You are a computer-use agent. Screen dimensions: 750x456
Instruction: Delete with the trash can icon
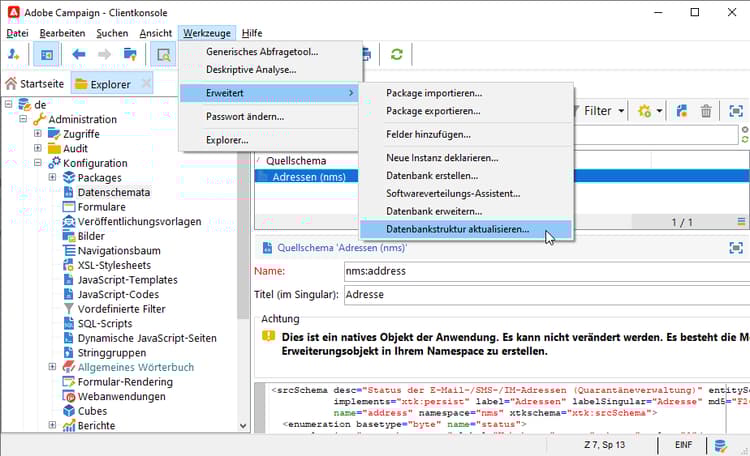(x=706, y=111)
